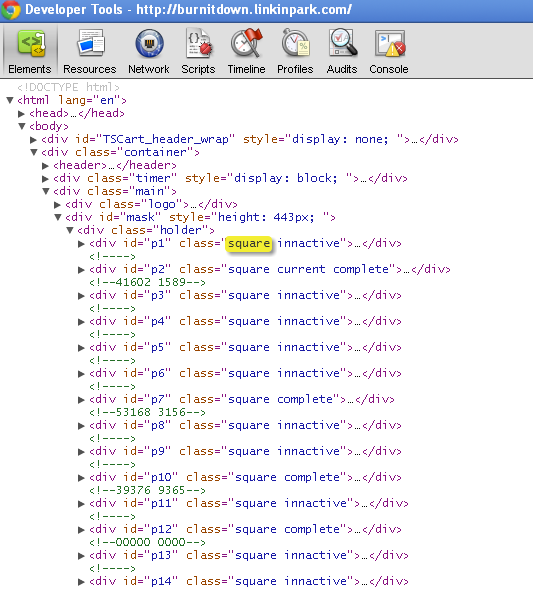Select the div id p7 element line

tap(242, 399)
